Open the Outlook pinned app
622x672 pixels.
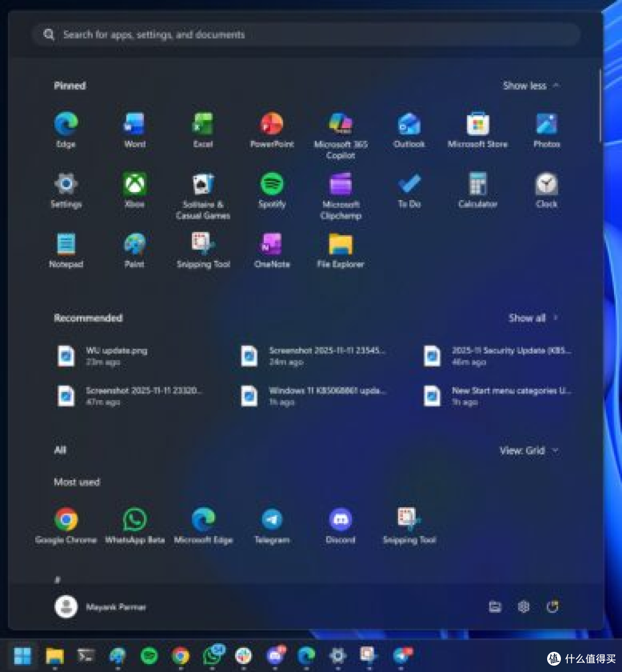pyautogui.click(x=409, y=130)
